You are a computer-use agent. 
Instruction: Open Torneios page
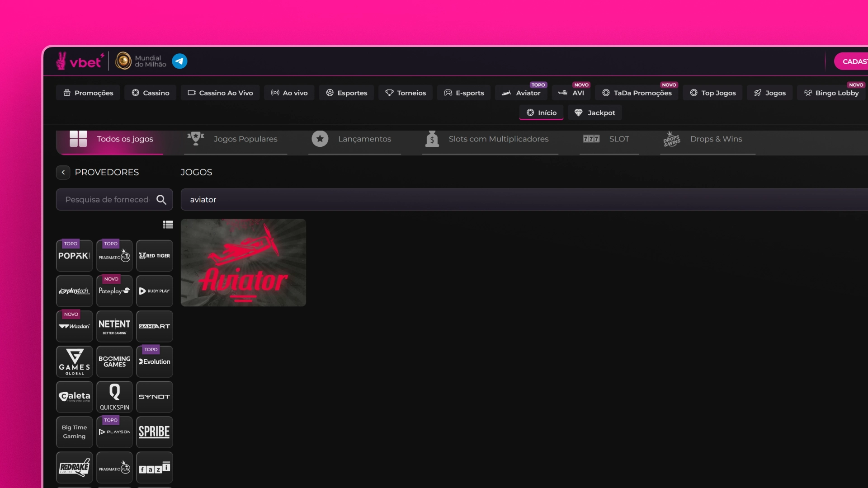click(406, 93)
